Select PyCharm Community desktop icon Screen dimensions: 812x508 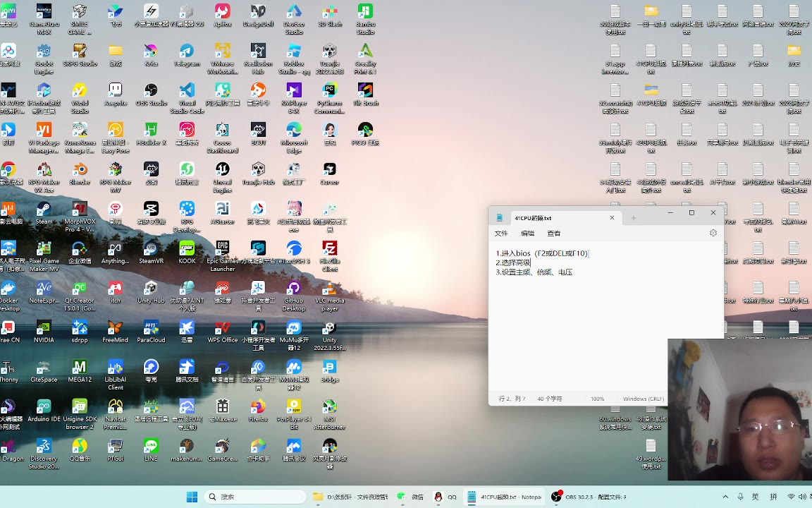click(x=329, y=98)
